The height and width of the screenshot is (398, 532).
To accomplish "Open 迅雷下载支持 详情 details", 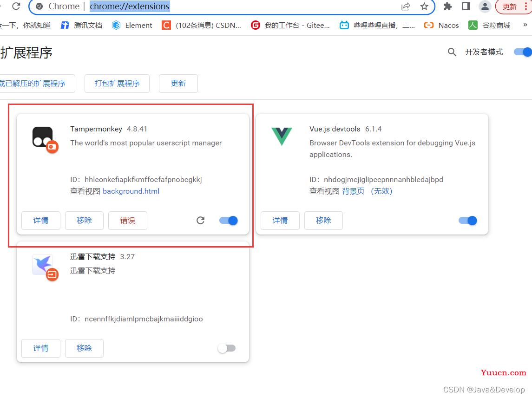I will point(41,348).
